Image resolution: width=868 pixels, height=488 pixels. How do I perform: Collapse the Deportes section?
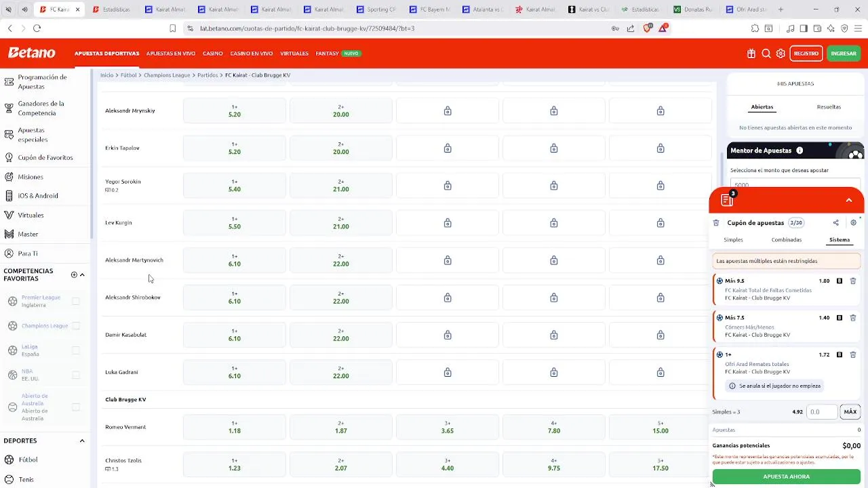[82, 441]
